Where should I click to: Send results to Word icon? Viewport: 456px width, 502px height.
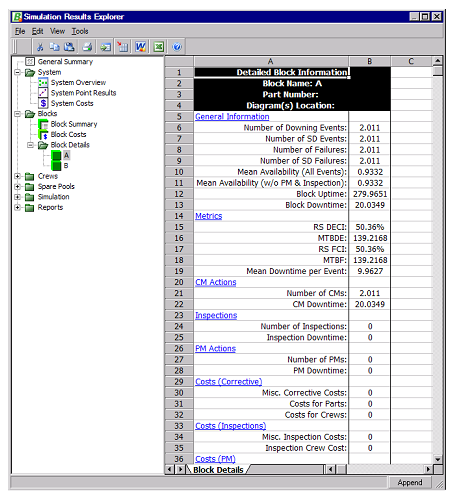[140, 47]
